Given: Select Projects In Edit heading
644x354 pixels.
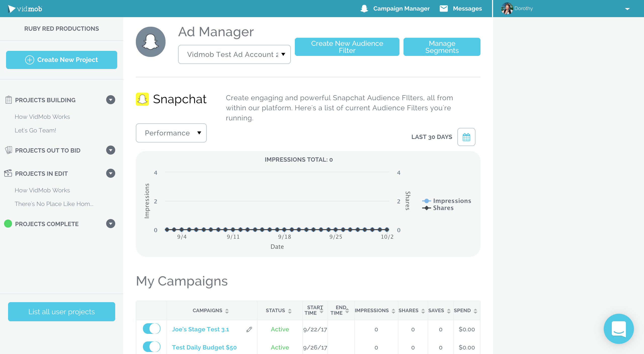Looking at the screenshot, I should coord(42,174).
